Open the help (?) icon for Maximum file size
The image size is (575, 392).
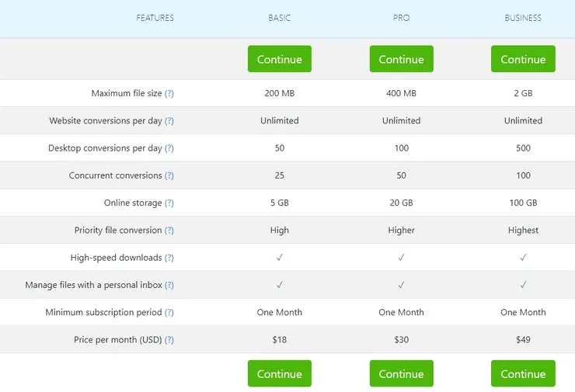tap(169, 93)
